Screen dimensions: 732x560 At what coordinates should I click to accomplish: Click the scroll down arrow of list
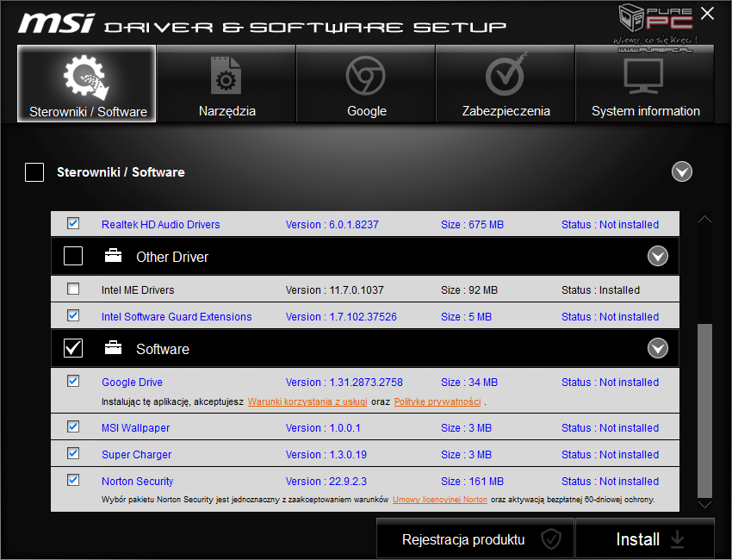tap(704, 504)
